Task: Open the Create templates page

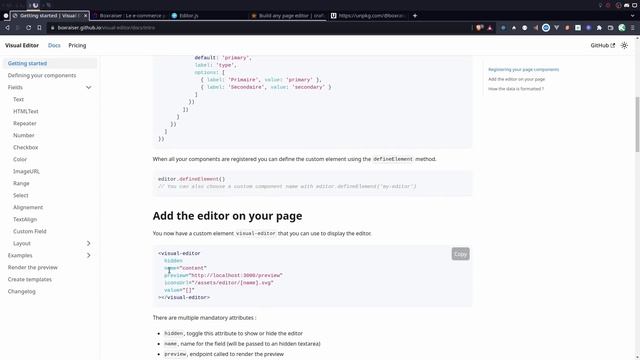Action: click(29, 280)
